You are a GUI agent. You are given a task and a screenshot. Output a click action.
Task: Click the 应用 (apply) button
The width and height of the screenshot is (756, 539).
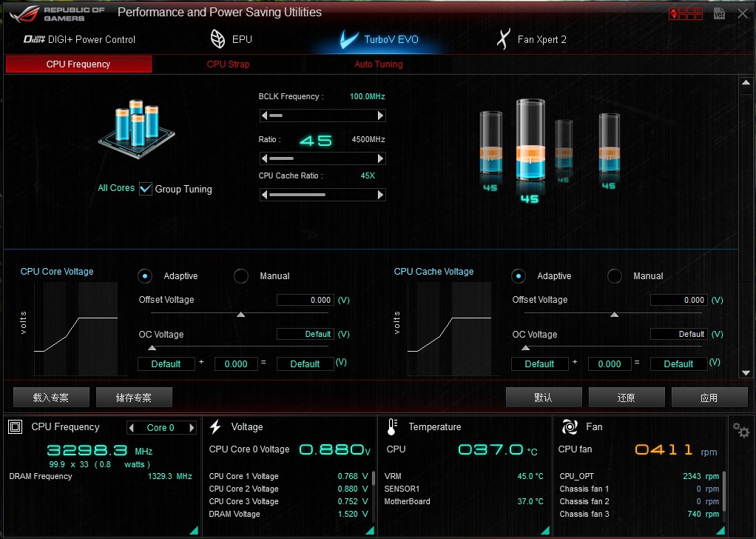pos(709,398)
